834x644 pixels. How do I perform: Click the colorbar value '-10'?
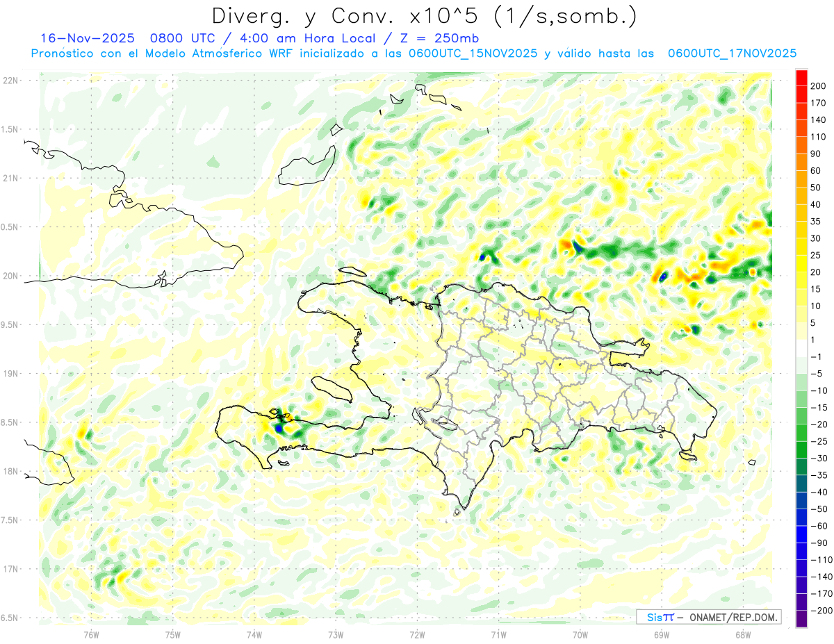[x=818, y=390]
